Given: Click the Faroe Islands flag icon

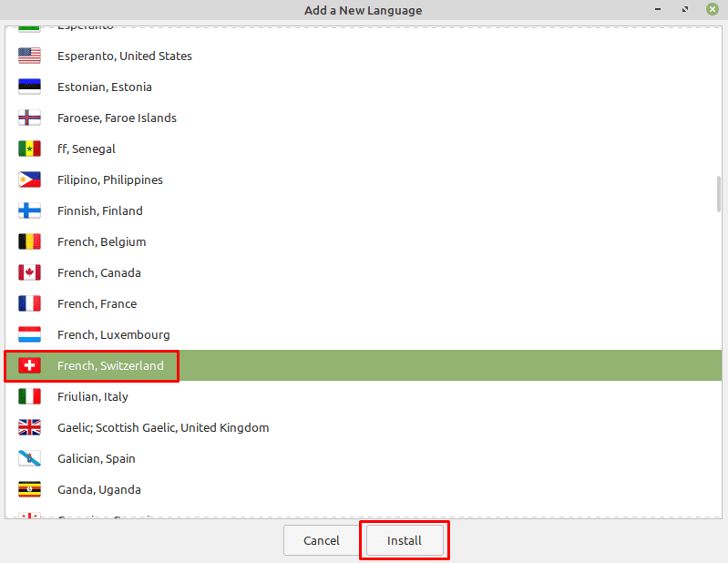Looking at the screenshot, I should pyautogui.click(x=29, y=118).
